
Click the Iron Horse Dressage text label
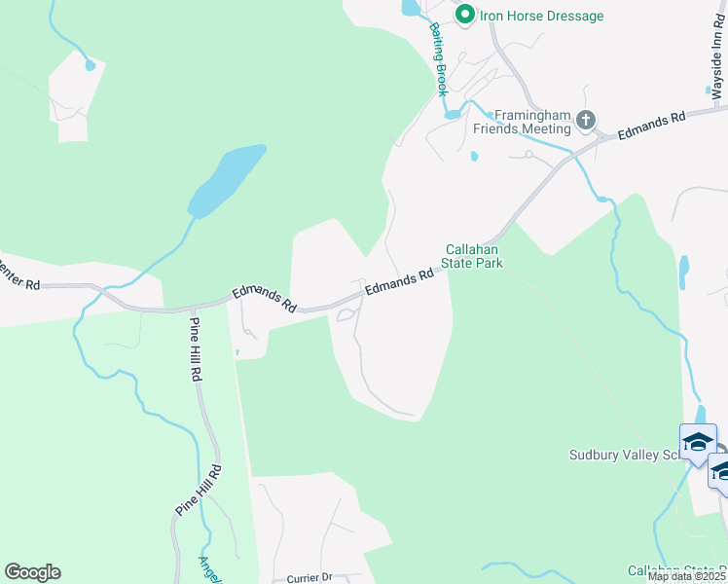pos(541,16)
